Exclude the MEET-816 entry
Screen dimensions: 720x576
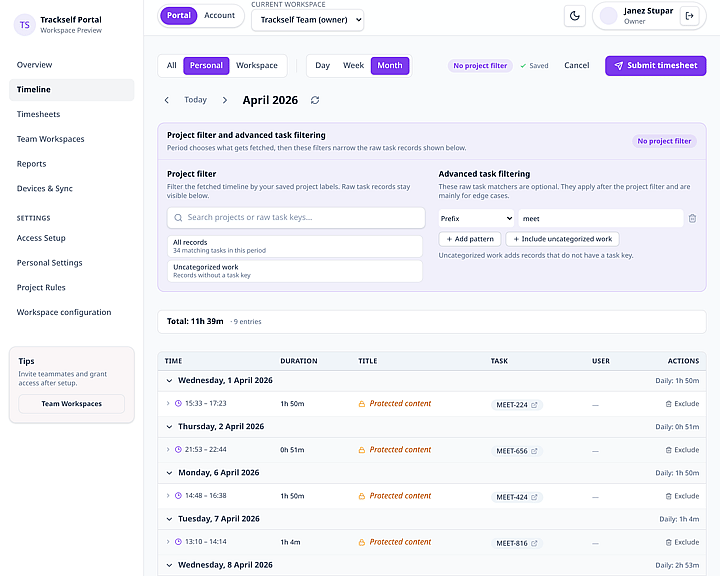point(682,542)
